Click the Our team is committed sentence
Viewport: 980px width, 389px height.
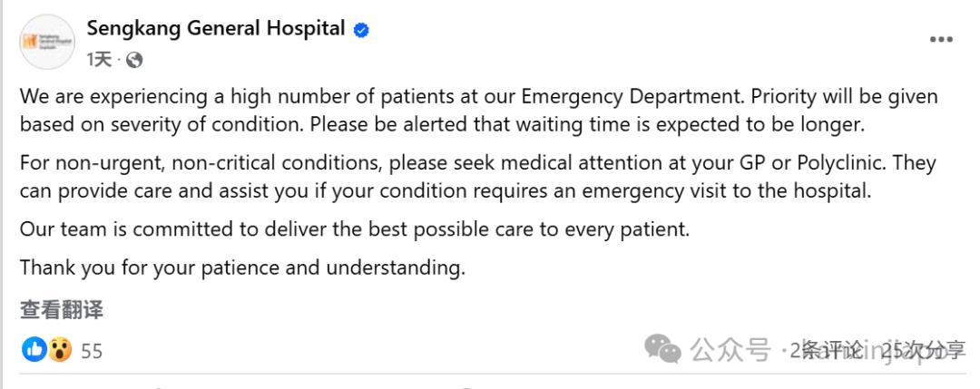tap(355, 229)
